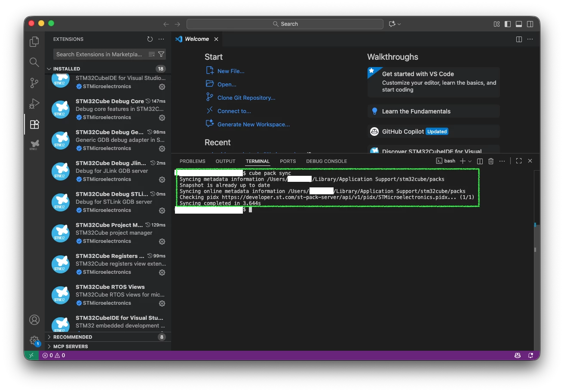Open Manage gear in activity bar
Image resolution: width=564 pixels, height=392 pixels.
[34, 340]
